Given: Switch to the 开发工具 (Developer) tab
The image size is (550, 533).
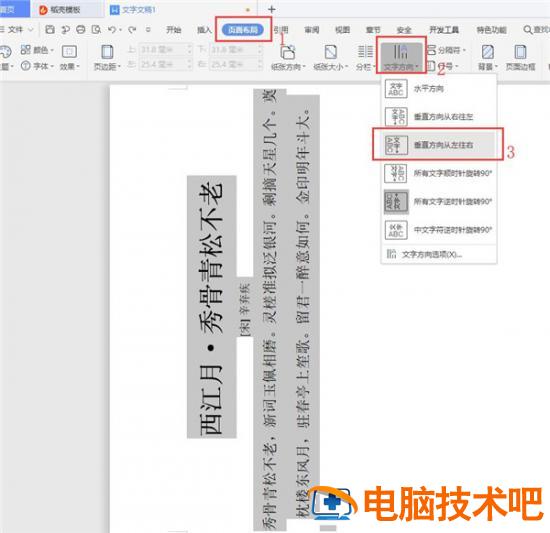Looking at the screenshot, I should pos(444,30).
